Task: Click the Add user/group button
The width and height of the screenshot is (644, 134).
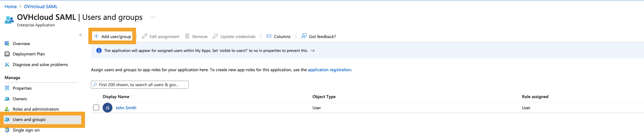Action: pyautogui.click(x=112, y=36)
